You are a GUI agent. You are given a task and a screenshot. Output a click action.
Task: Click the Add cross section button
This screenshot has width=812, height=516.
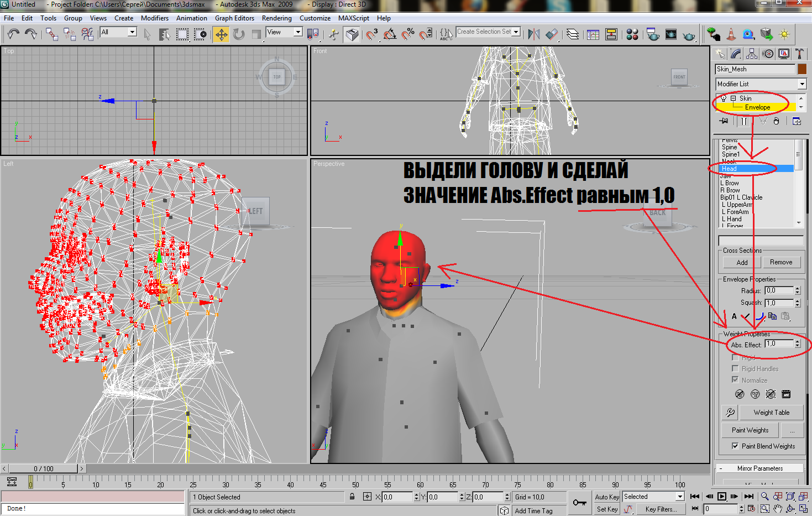tap(742, 263)
